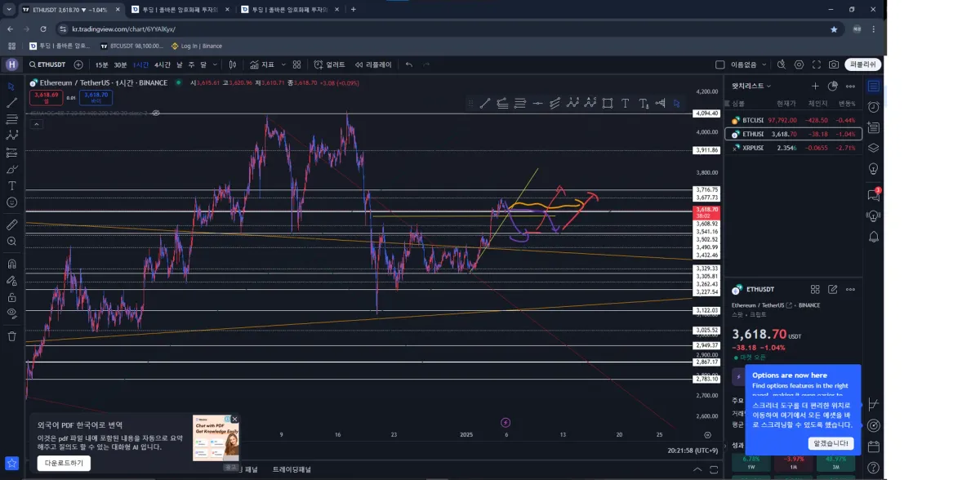This screenshot has height=480, width=980.
Task: Select BTCUSDT row in watchlist
Action: point(793,120)
